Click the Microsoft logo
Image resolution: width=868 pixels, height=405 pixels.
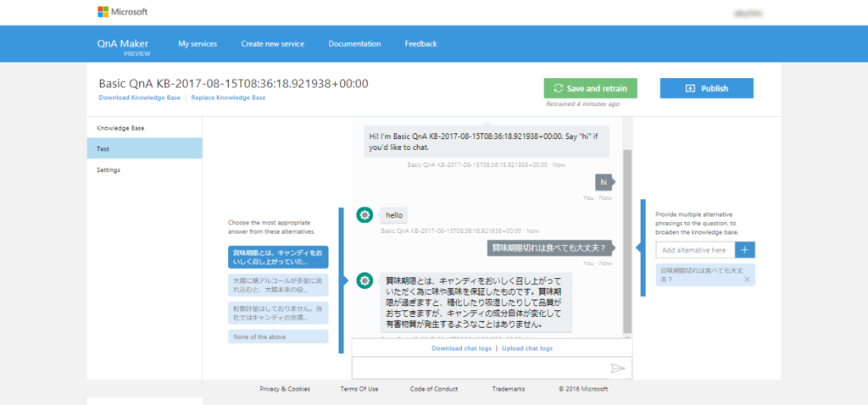[x=122, y=12]
